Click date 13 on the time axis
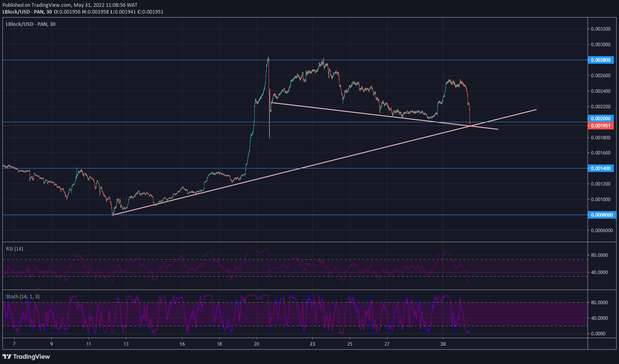This screenshot has height=364, width=619. (x=126, y=344)
